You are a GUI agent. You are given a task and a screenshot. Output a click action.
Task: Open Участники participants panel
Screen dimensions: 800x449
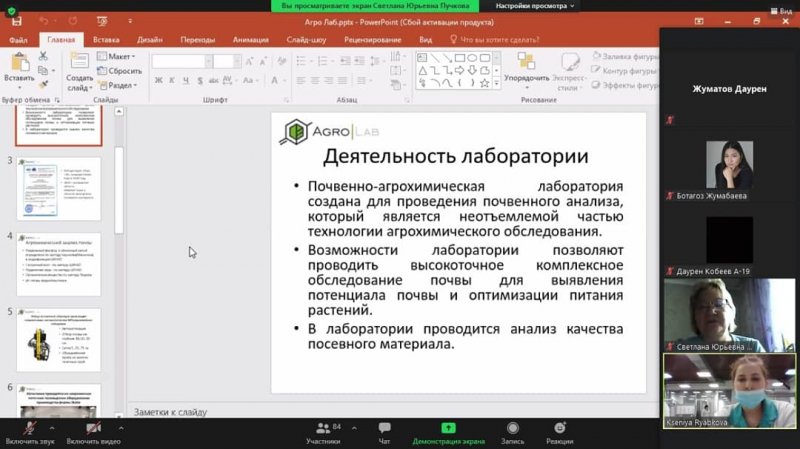[323, 433]
